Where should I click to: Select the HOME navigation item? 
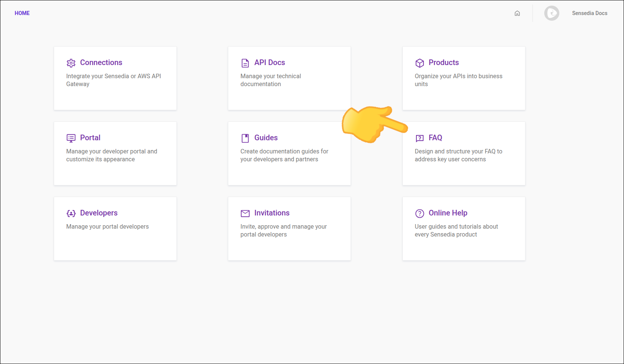(x=22, y=13)
